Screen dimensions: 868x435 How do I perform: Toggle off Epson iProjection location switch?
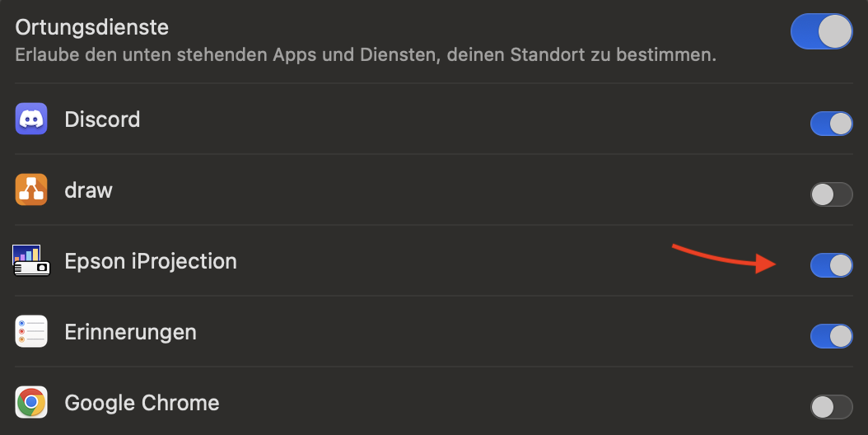click(x=832, y=265)
